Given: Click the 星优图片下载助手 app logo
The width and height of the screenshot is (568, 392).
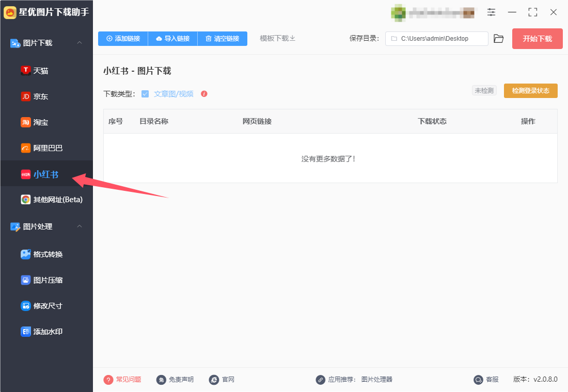Looking at the screenshot, I should (10, 12).
